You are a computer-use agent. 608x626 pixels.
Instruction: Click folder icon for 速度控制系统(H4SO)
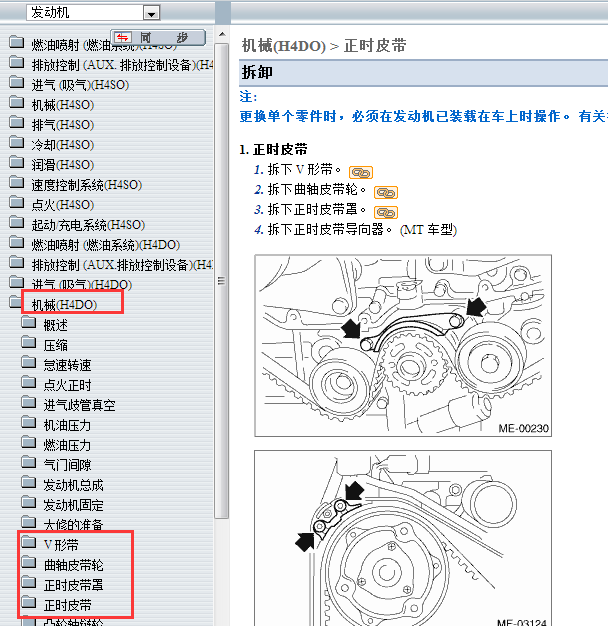tap(16, 182)
